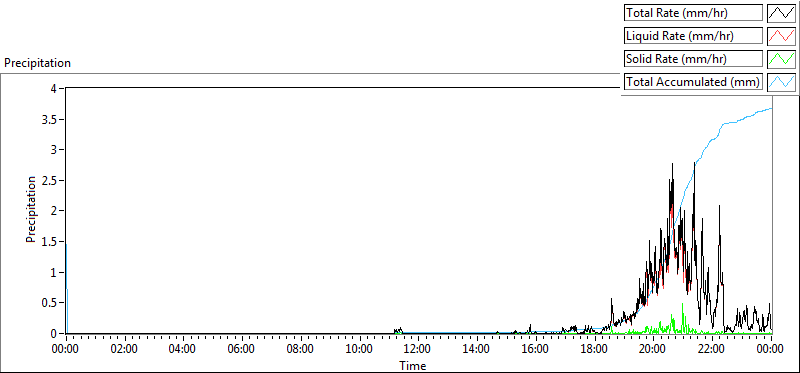Screen dimensions: 800x373
Task: Click the 4 value on the Y axis
Action: (x=55, y=88)
